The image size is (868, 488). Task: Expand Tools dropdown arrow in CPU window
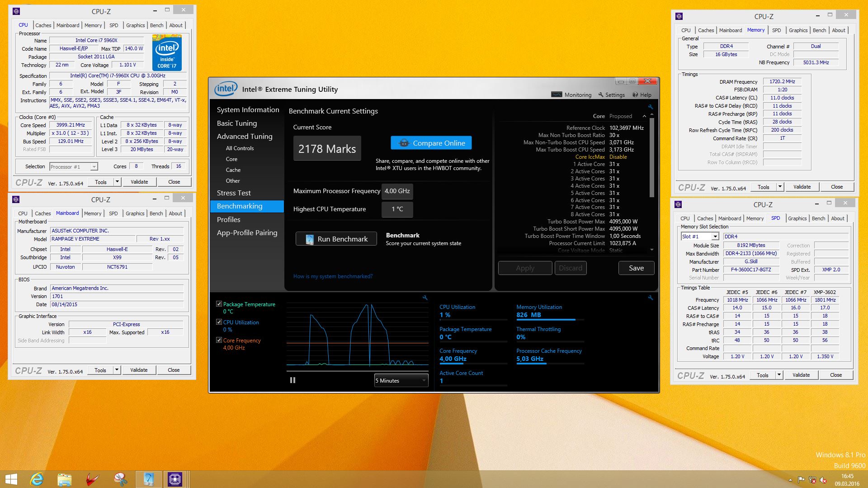pyautogui.click(x=117, y=182)
